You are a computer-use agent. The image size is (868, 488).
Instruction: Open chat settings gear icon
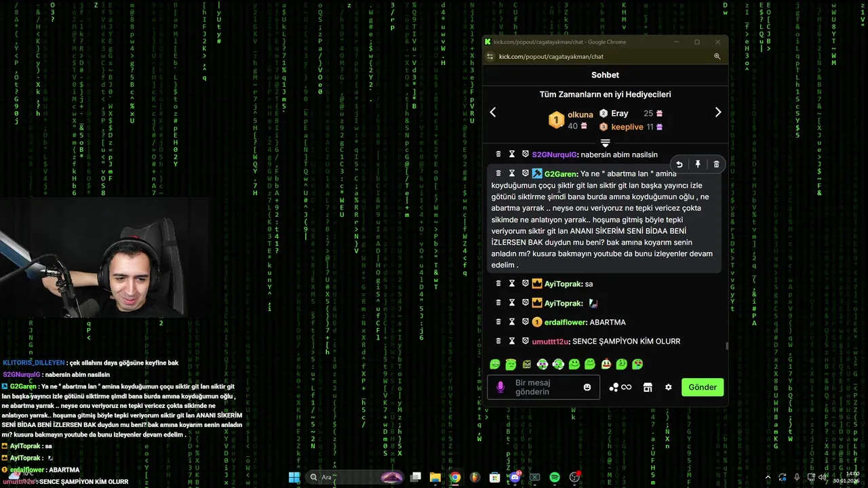(669, 387)
